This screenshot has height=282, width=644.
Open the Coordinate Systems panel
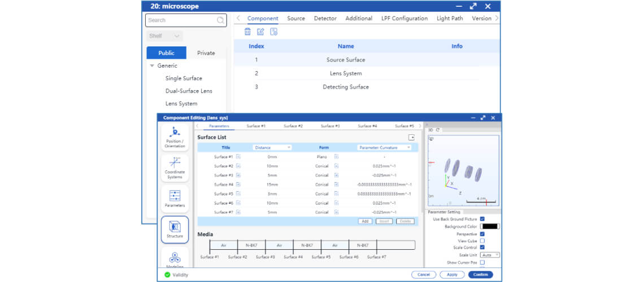pos(175,168)
